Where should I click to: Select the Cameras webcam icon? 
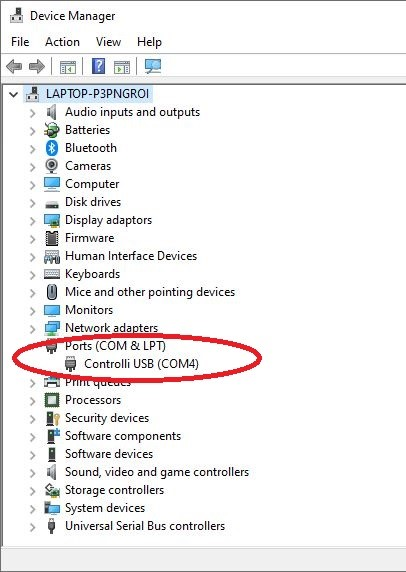tap(51, 166)
